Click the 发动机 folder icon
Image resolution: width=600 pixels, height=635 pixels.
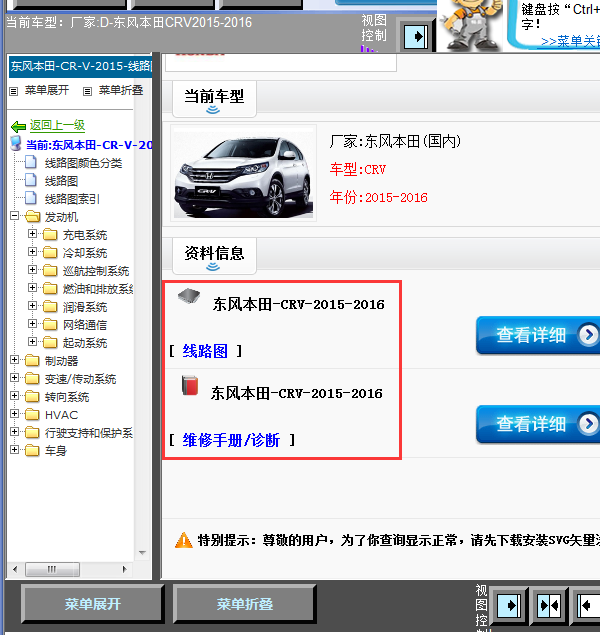click(32, 217)
